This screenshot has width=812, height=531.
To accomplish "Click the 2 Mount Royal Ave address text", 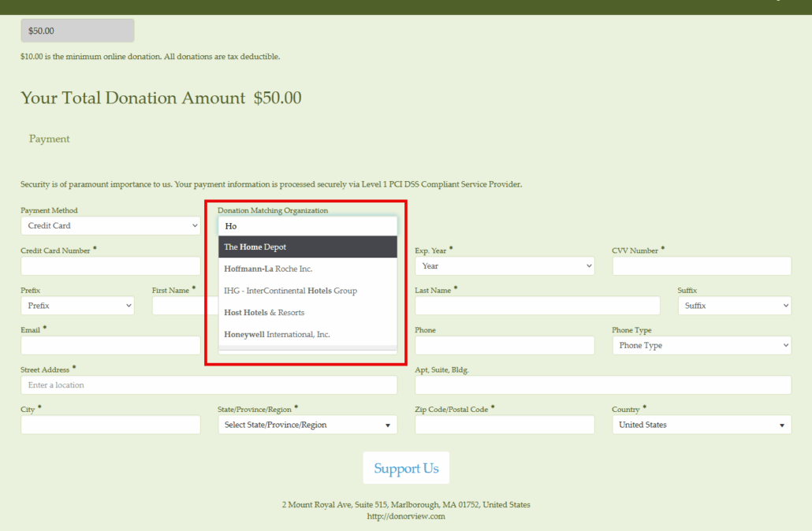I will 406,504.
